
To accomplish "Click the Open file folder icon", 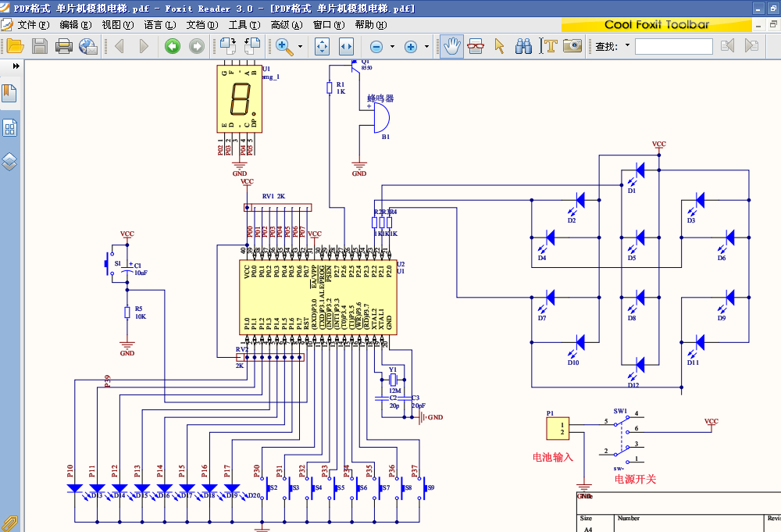I will click(15, 46).
